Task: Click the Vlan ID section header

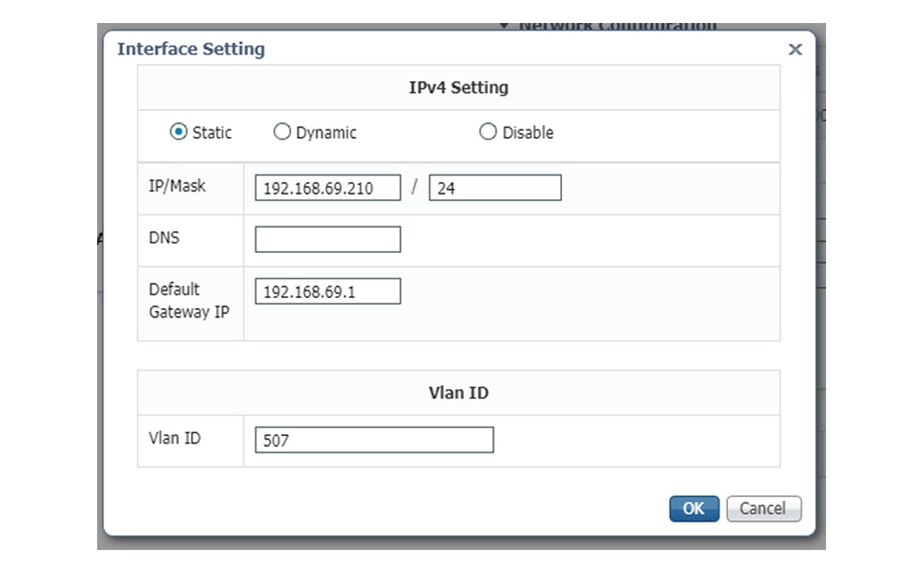Action: 458,393
